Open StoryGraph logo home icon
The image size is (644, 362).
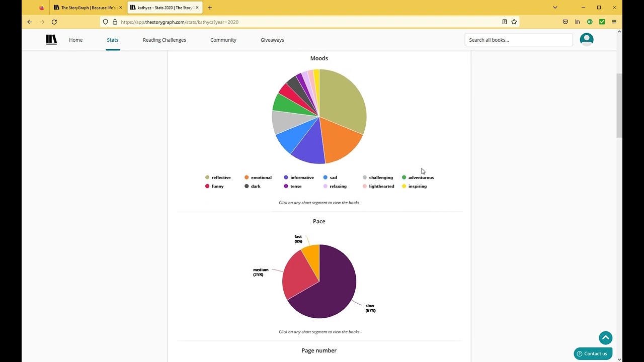coord(51,40)
